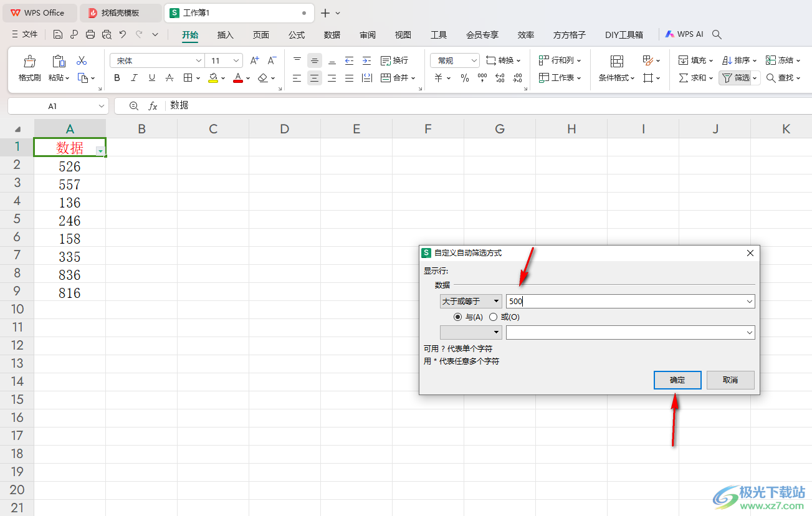Click the align right icon
Image resolution: width=812 pixels, height=516 pixels.
(332, 78)
